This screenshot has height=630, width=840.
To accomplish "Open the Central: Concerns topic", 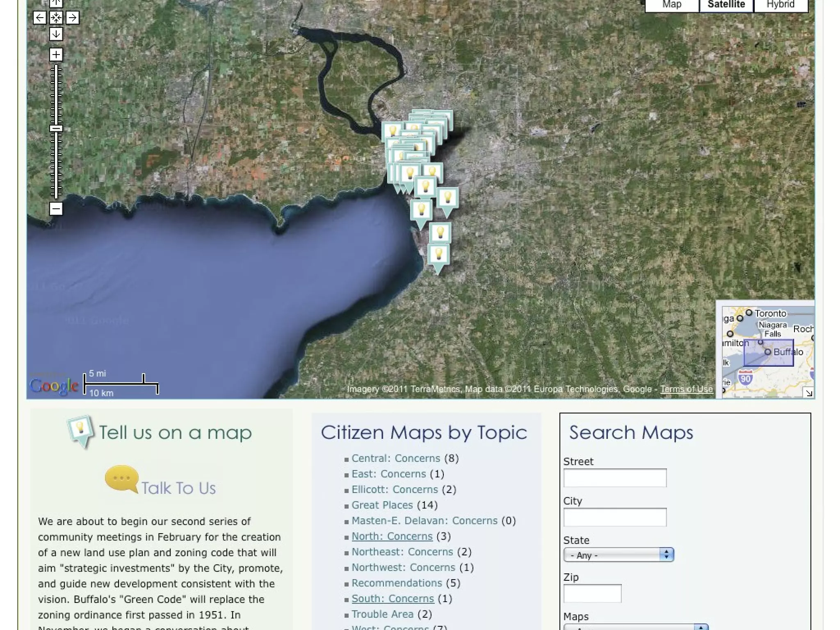I will pyautogui.click(x=395, y=458).
